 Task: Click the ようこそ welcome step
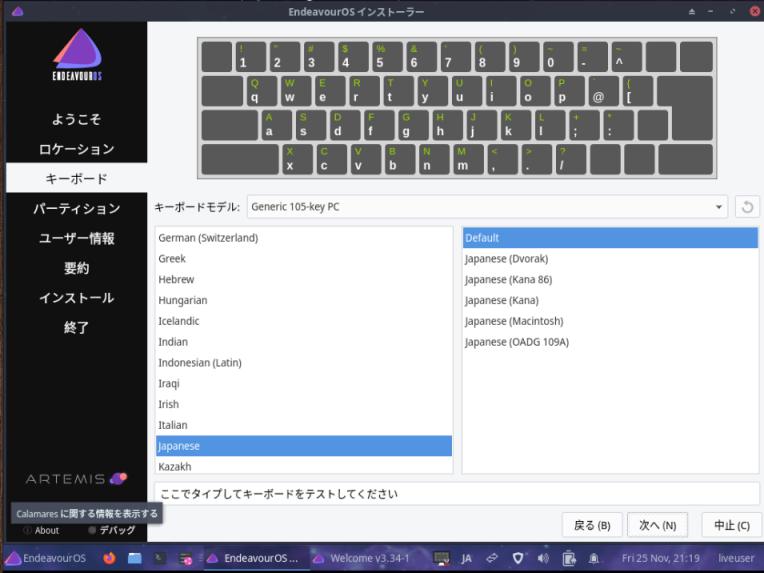coord(76,119)
